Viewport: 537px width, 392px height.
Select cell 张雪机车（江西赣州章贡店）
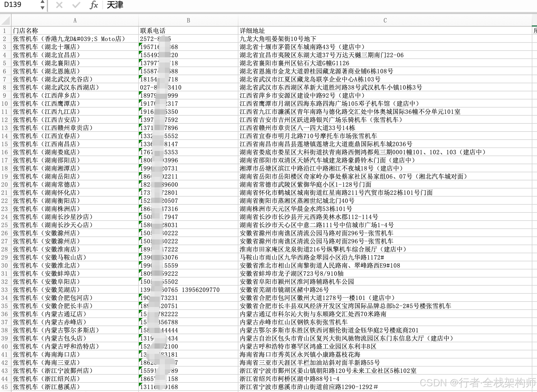(x=75, y=128)
